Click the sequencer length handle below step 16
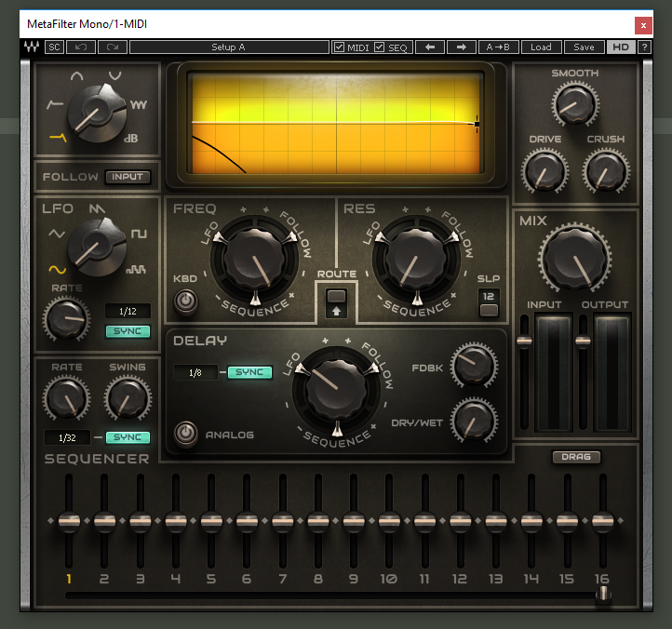The width and height of the screenshot is (672, 629). point(603,594)
